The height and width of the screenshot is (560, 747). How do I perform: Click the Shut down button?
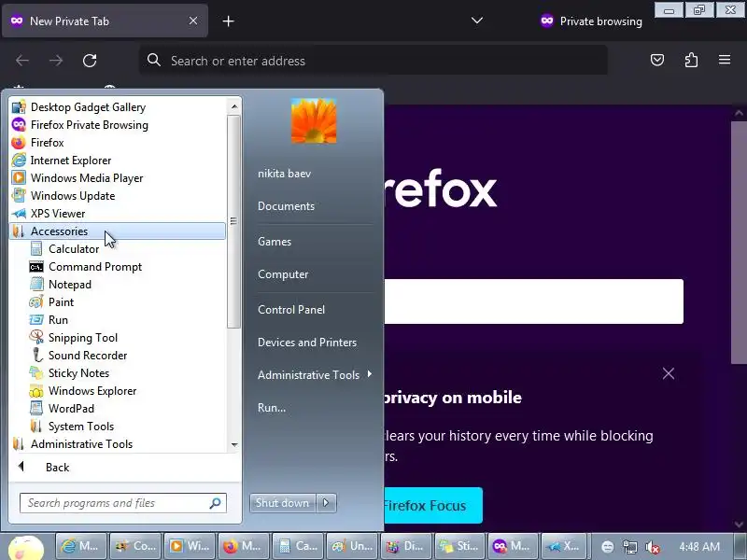282,503
